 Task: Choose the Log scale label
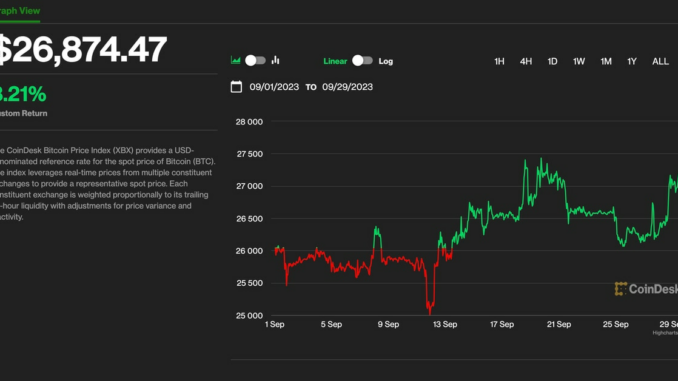tap(386, 61)
